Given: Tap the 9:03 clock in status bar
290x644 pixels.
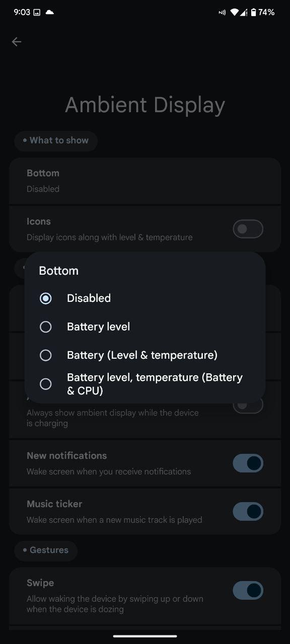Looking at the screenshot, I should 22,12.
